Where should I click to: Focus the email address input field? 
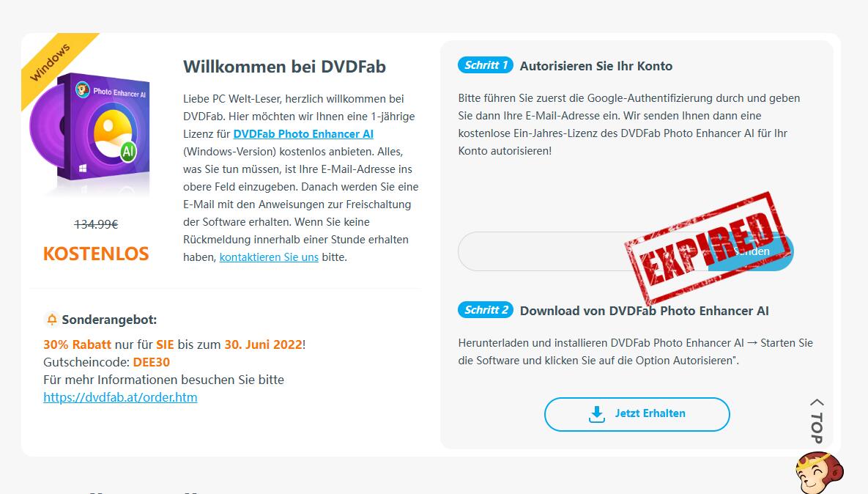tap(554, 251)
